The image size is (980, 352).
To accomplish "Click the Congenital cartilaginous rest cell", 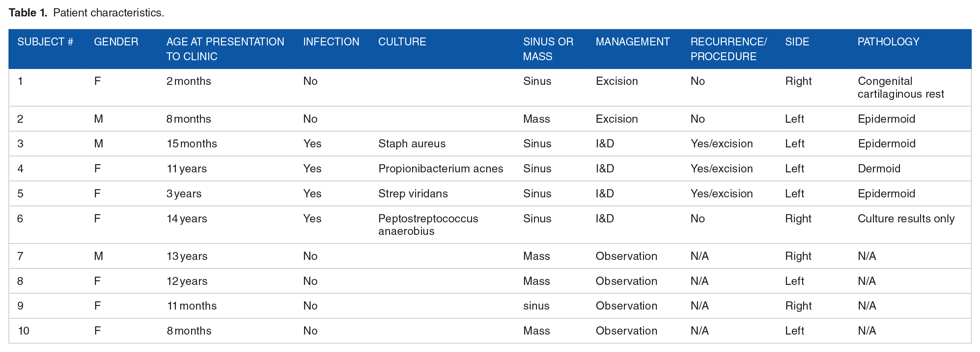I will (901, 88).
